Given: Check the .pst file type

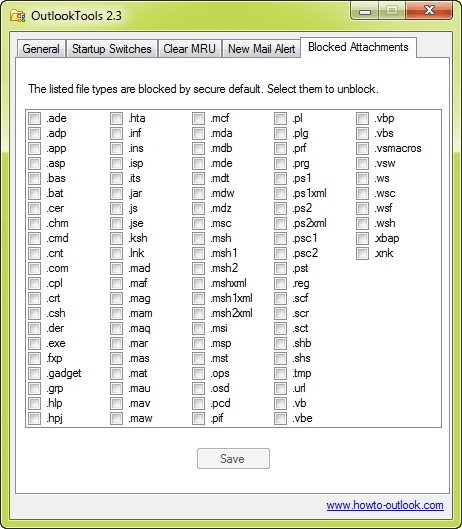Looking at the screenshot, I should tap(280, 269).
